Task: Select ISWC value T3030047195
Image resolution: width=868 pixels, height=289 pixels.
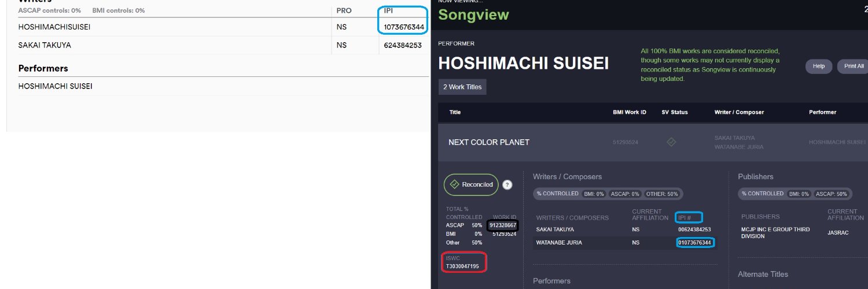Action: point(462,266)
